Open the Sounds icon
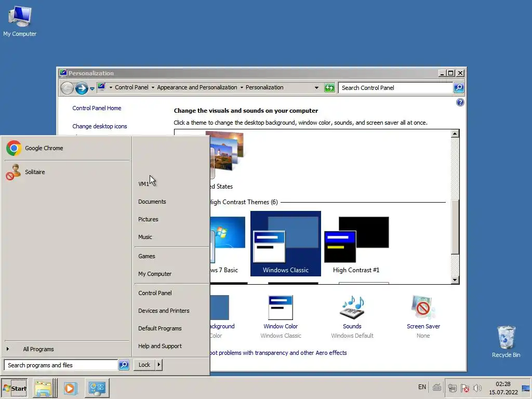 [x=352, y=308]
